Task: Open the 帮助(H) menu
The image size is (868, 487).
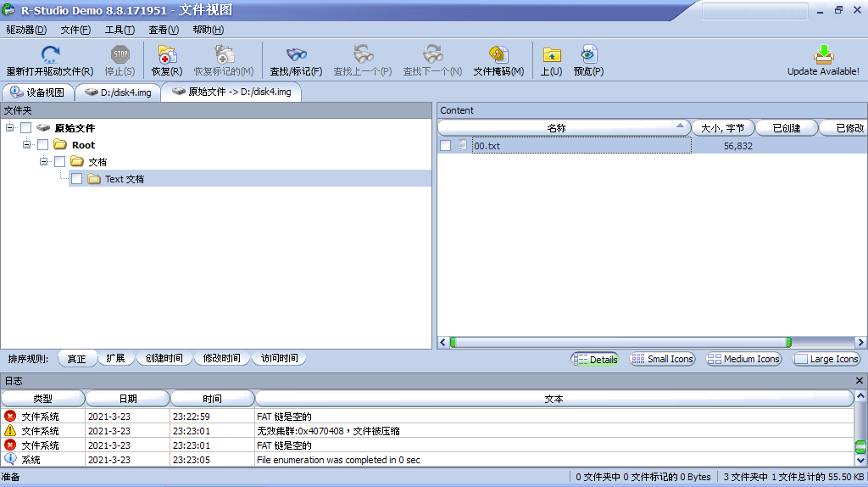Action: tap(209, 30)
